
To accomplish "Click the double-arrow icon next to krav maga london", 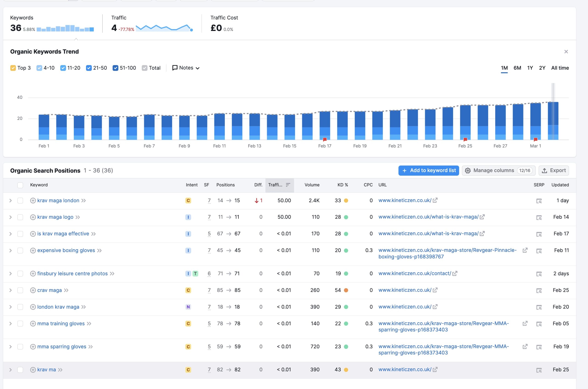I will (x=84, y=200).
